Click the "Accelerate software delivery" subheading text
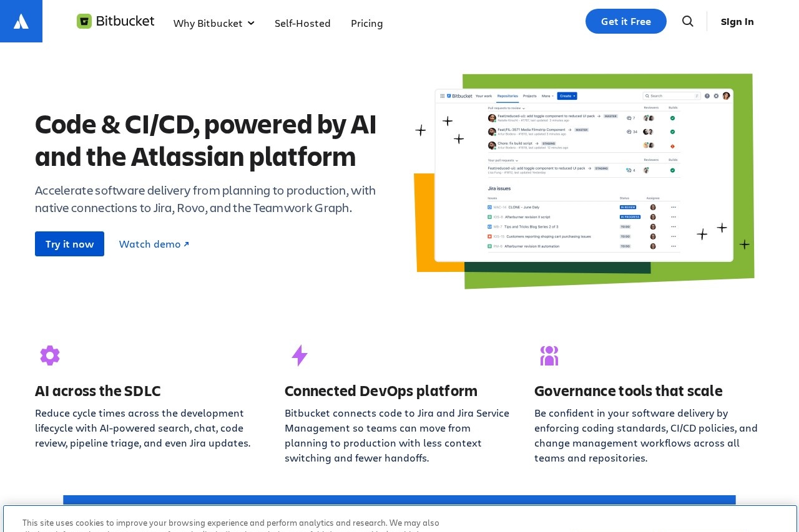Viewport: 799px width, 532px height. 205,199
